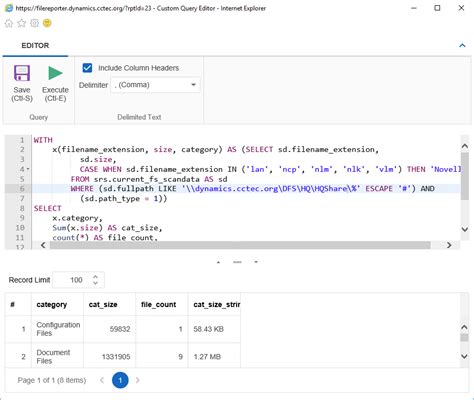Select the Document Files cell
The image size is (474, 400).
tap(57, 356)
